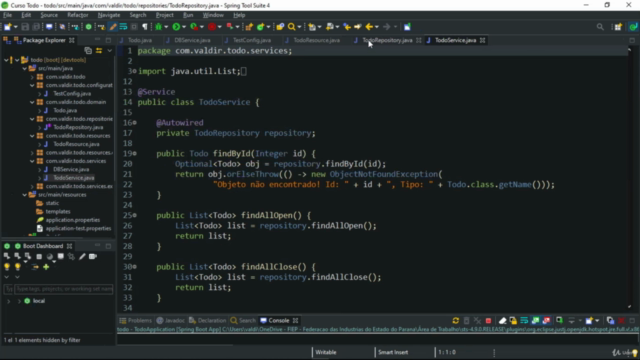Open the Open Perspective icon
Image resolution: width=640 pixels, height=360 pixels.
point(618,27)
